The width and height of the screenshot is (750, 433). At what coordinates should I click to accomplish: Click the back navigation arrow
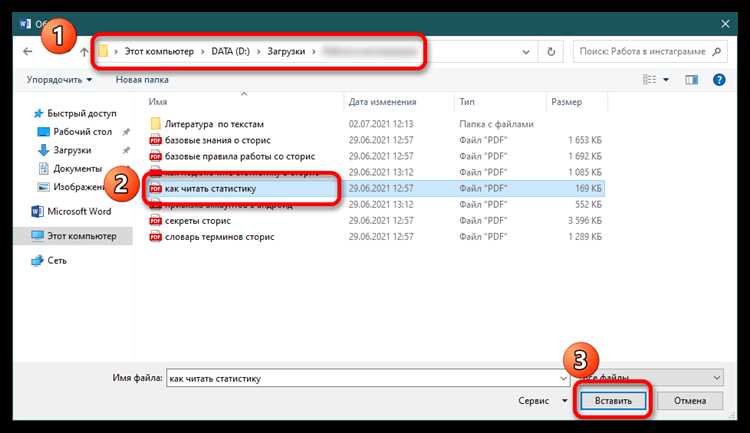coord(27,51)
